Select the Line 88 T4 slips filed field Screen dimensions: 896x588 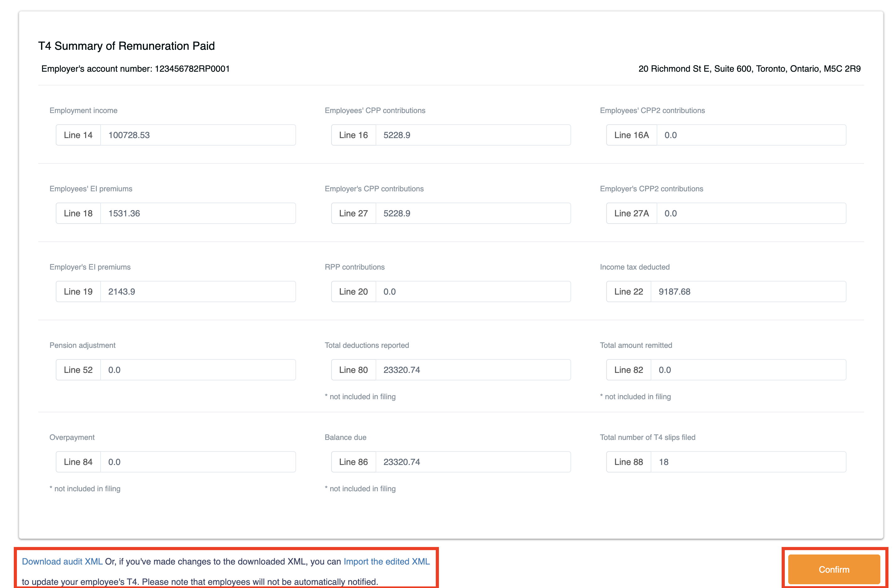pos(748,462)
